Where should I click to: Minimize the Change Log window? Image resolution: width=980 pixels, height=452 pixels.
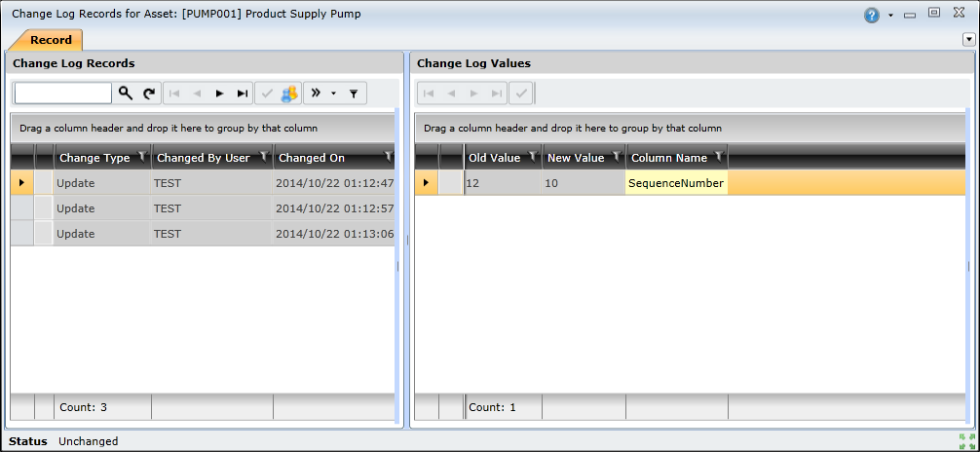point(910,14)
